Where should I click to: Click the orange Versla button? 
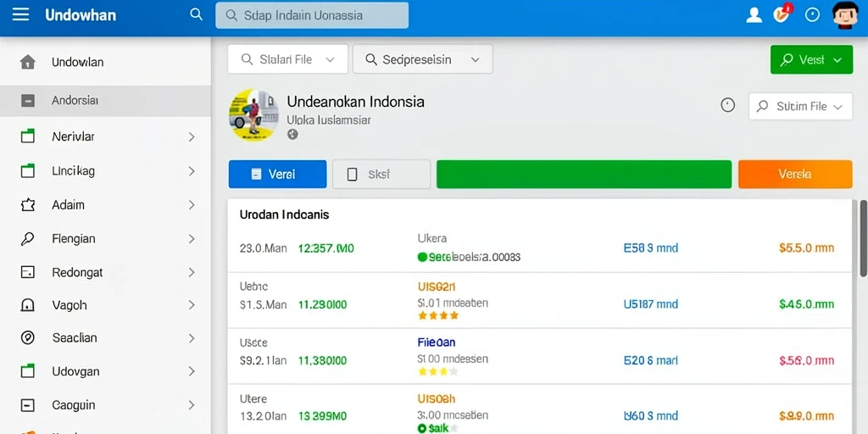tap(795, 175)
